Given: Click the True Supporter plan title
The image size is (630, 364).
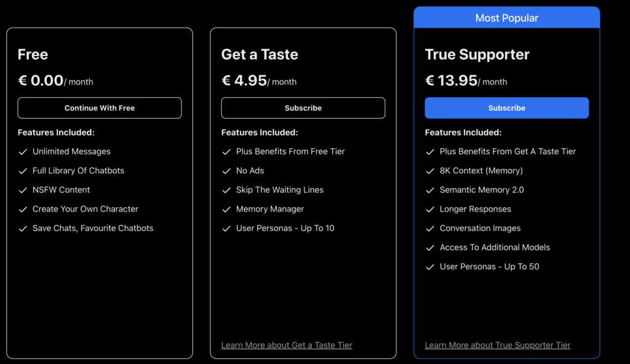Looking at the screenshot, I should pos(477,54).
